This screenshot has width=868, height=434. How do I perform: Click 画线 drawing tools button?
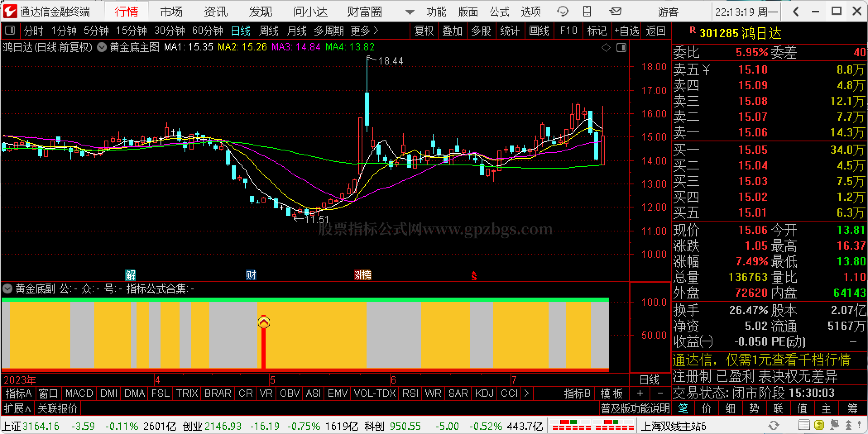coord(539,31)
